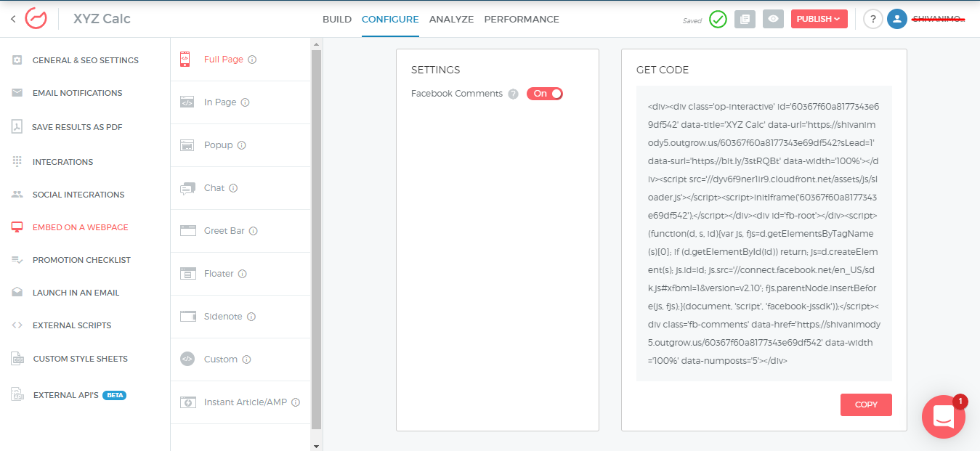Click the Full Page embed icon

(185, 59)
